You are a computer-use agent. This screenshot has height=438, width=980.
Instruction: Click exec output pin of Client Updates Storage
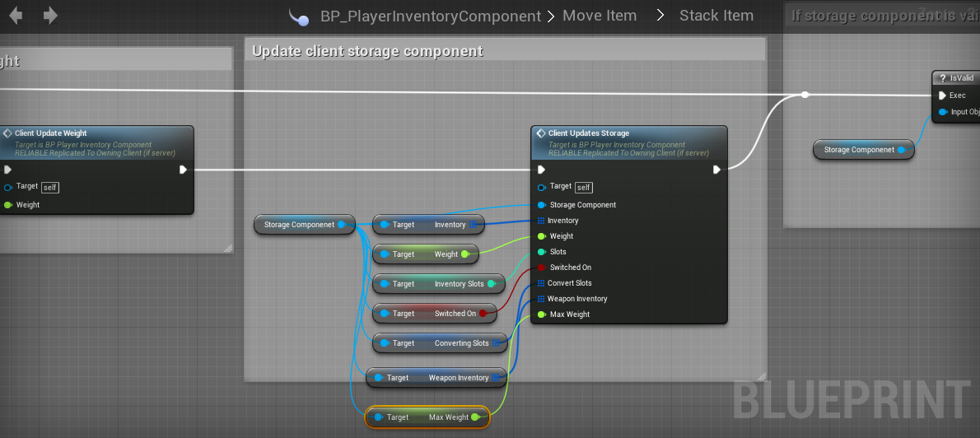pos(716,170)
